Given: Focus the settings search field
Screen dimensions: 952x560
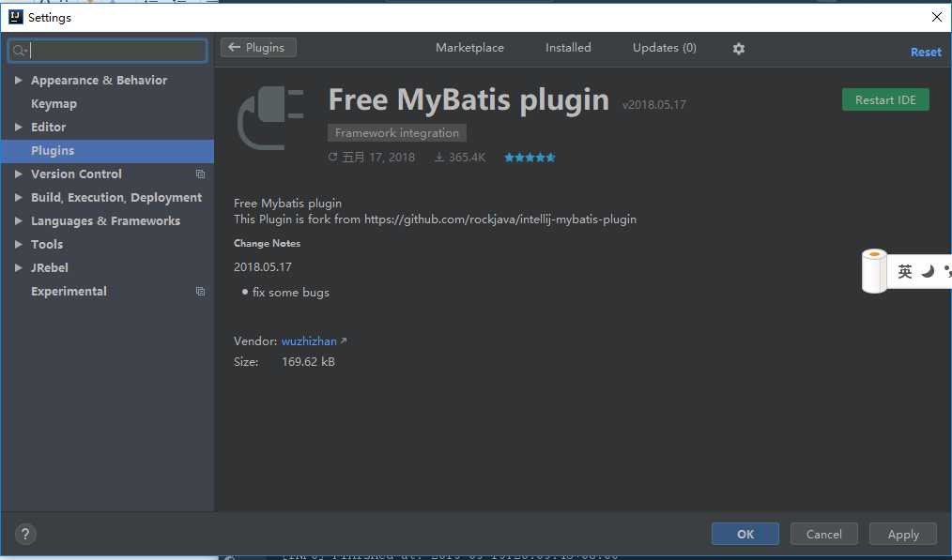Looking at the screenshot, I should [107, 51].
